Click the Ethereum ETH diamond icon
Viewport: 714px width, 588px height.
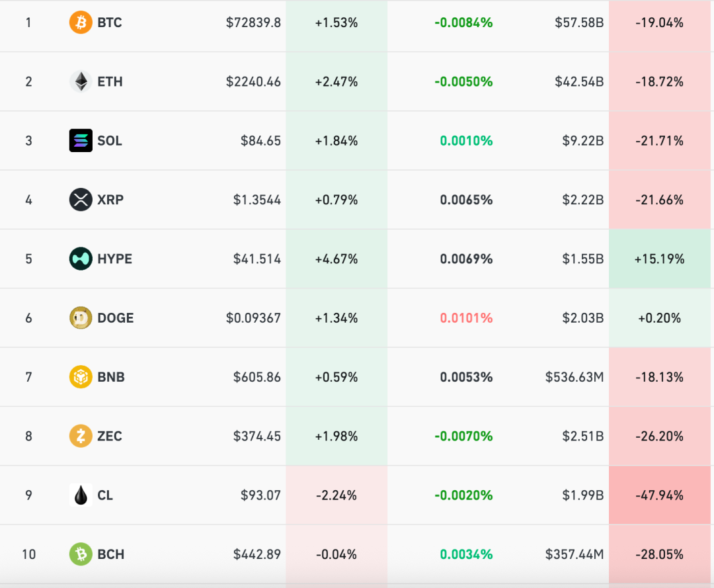(81, 81)
